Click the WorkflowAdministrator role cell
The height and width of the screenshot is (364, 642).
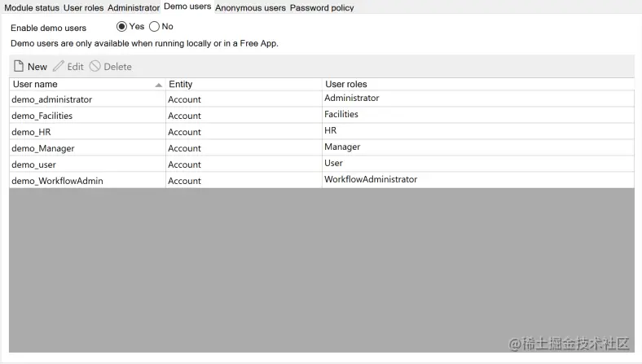point(371,179)
